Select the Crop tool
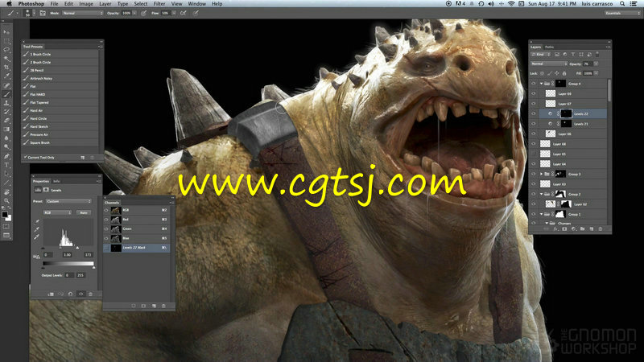 (x=6, y=68)
